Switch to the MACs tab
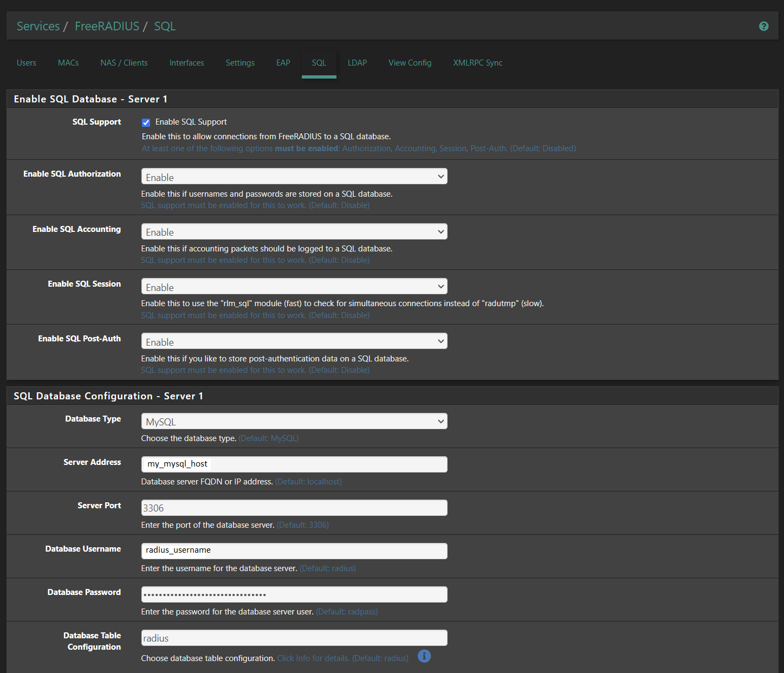 click(x=68, y=63)
